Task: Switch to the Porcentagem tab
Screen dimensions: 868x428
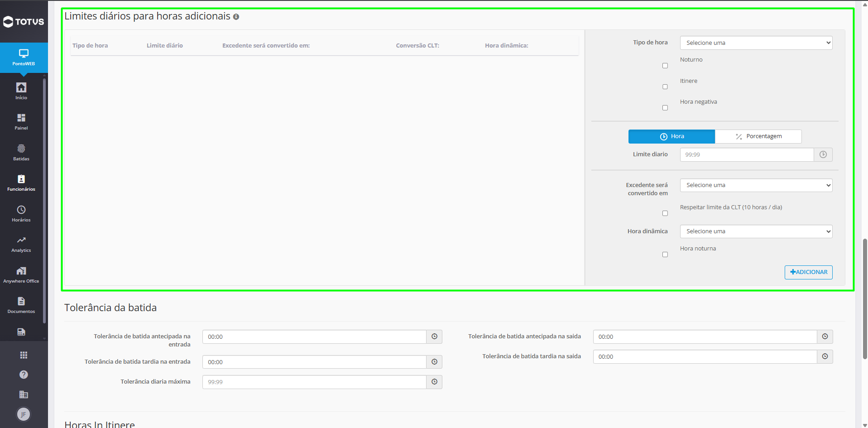Action: click(x=758, y=136)
